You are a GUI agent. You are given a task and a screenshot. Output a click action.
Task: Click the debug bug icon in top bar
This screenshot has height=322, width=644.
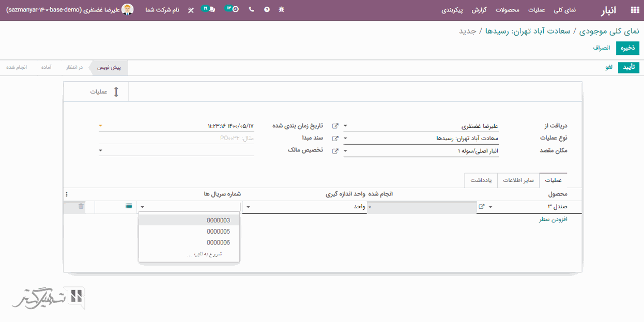click(281, 10)
